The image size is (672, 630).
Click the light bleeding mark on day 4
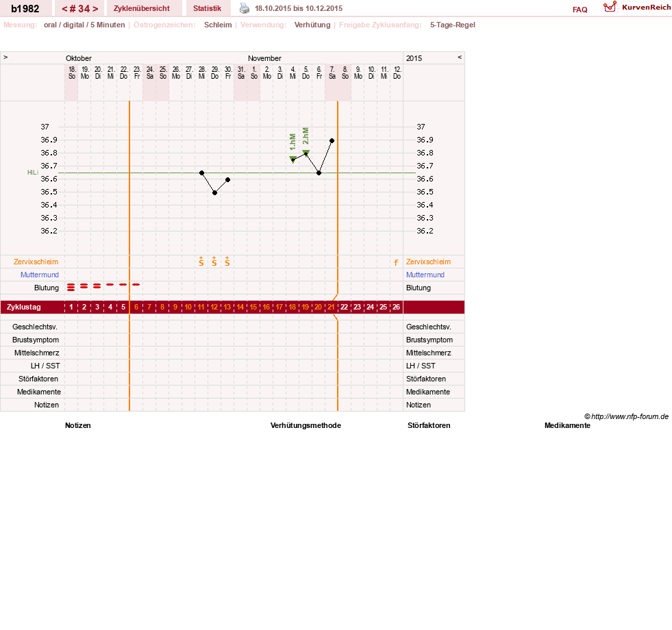[110, 285]
